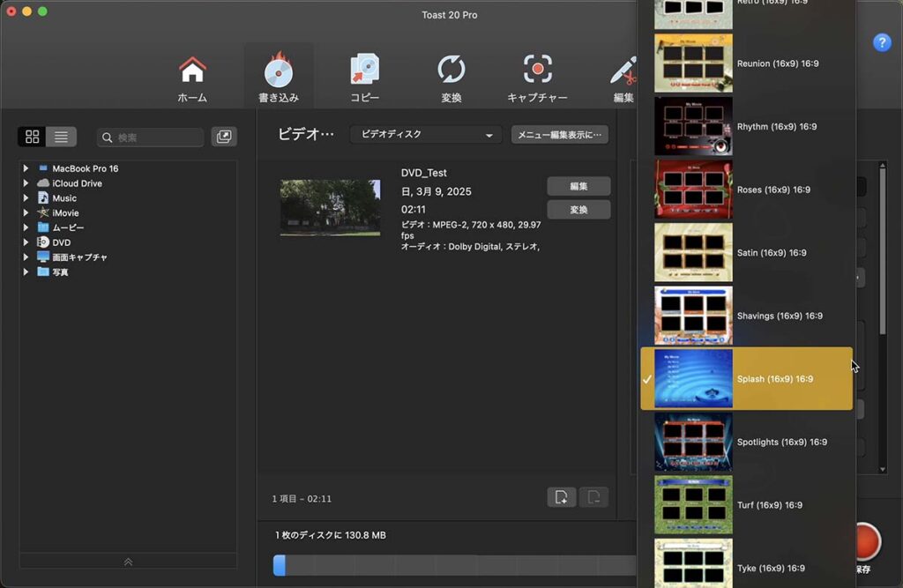The image size is (903, 588).
Task: Click the remove file button below the list
Action: pyautogui.click(x=593, y=497)
